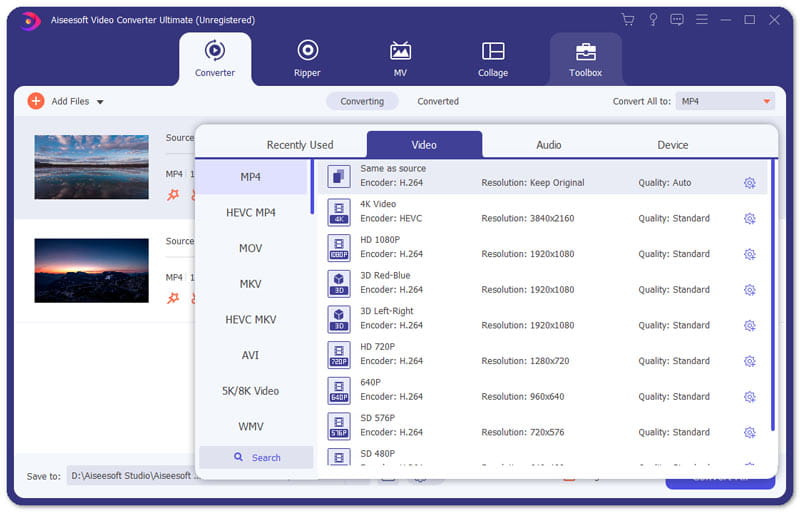This screenshot has width=800, height=512.
Task: Click edit star icon on first video
Action: click(173, 195)
